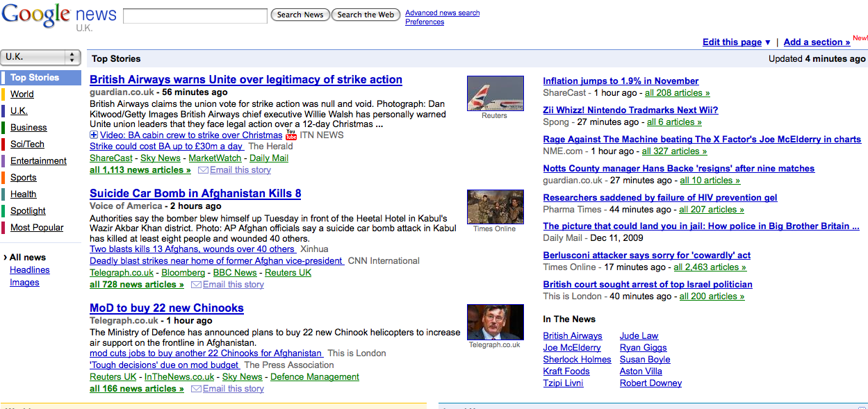868x409 pixels.
Task: Open headline about British Airways warning Unite
Action: pyautogui.click(x=246, y=80)
